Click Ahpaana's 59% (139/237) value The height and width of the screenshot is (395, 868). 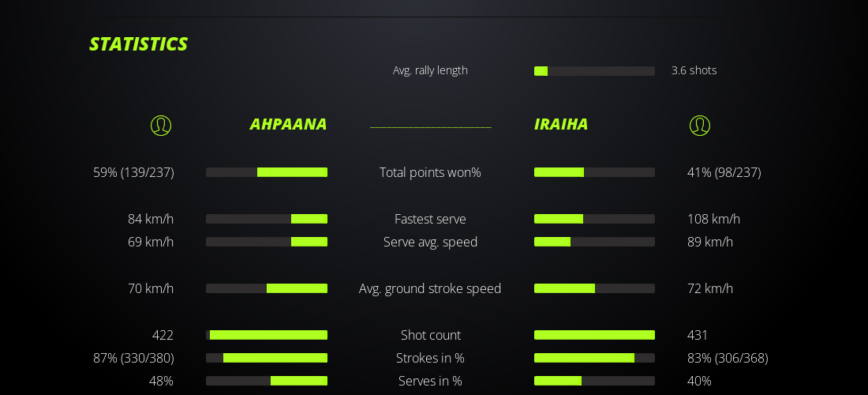(133, 172)
